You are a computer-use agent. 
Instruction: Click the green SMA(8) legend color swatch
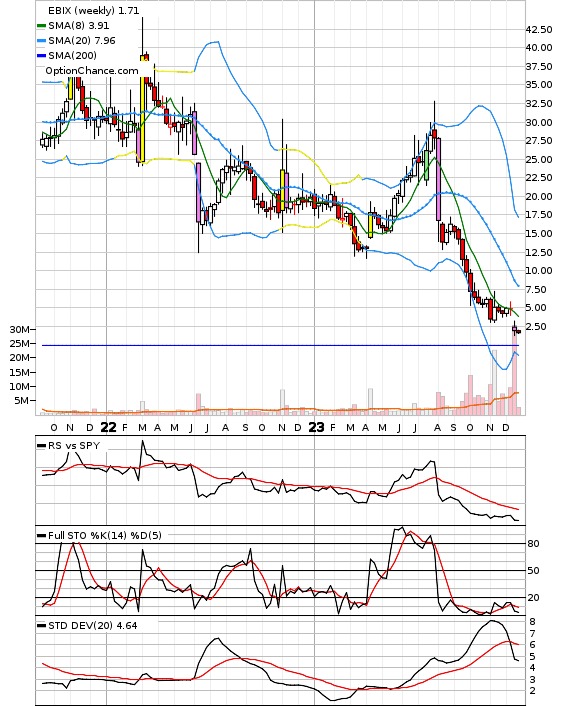pos(41,26)
